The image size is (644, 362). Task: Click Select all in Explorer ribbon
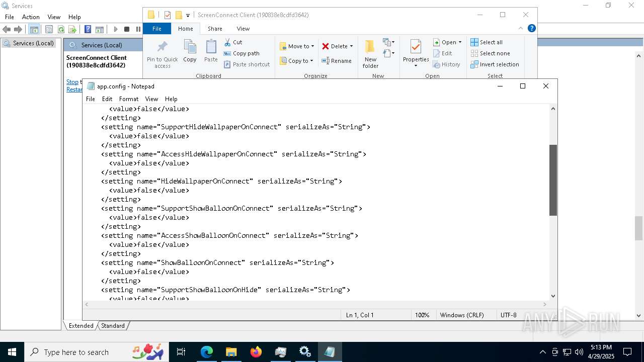[x=487, y=42]
